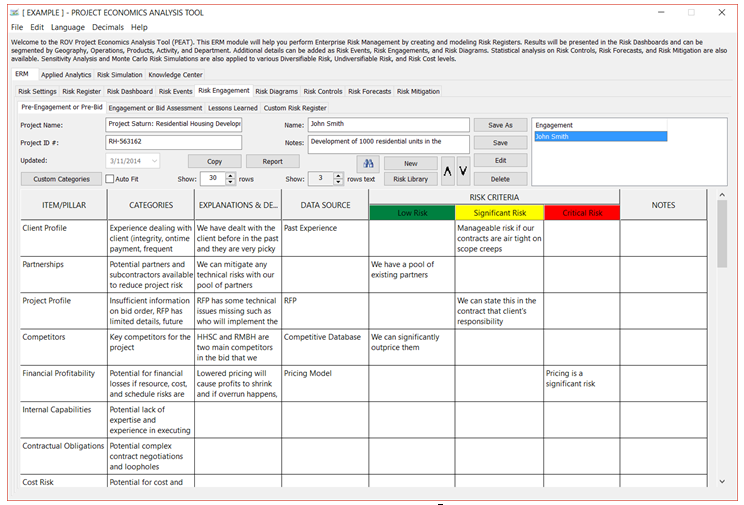
Task: Select the Risk Engagement tab
Action: click(223, 90)
